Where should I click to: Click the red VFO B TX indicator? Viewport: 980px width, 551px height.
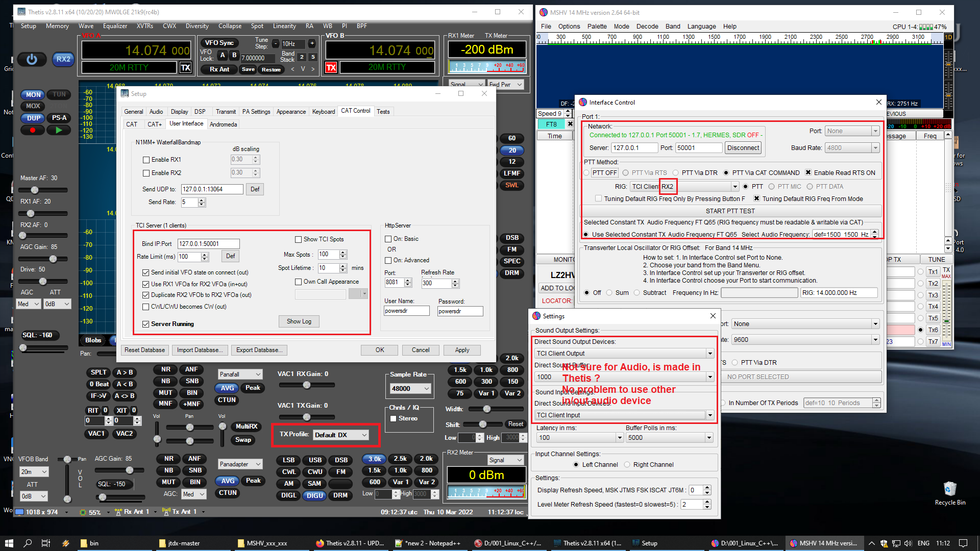tap(331, 67)
